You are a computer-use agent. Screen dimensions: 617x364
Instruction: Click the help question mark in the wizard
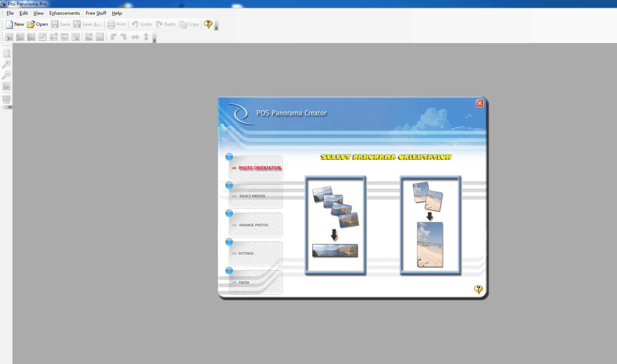pos(478,289)
